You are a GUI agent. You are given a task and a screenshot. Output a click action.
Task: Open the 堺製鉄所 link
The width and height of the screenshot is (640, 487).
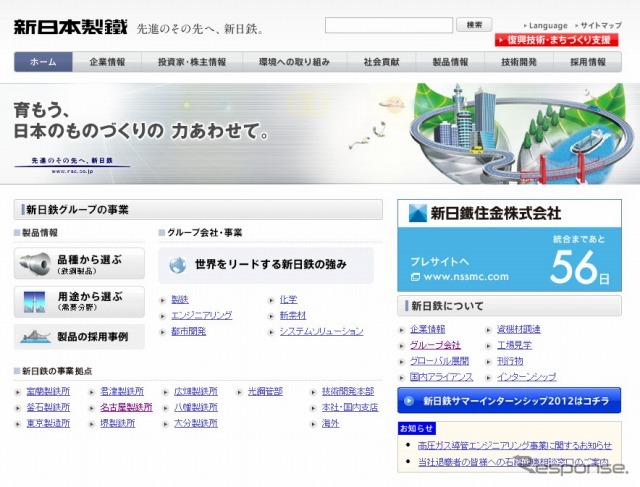(118, 423)
